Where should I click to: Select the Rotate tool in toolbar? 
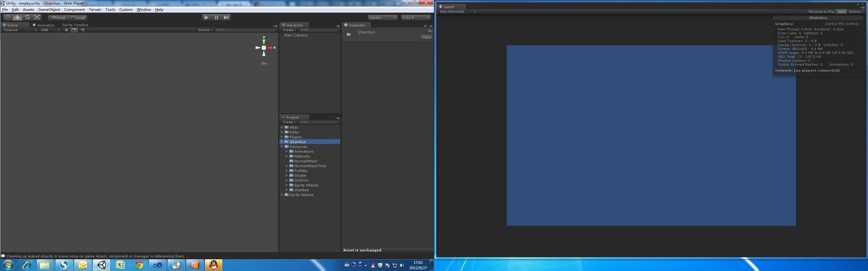point(27,17)
